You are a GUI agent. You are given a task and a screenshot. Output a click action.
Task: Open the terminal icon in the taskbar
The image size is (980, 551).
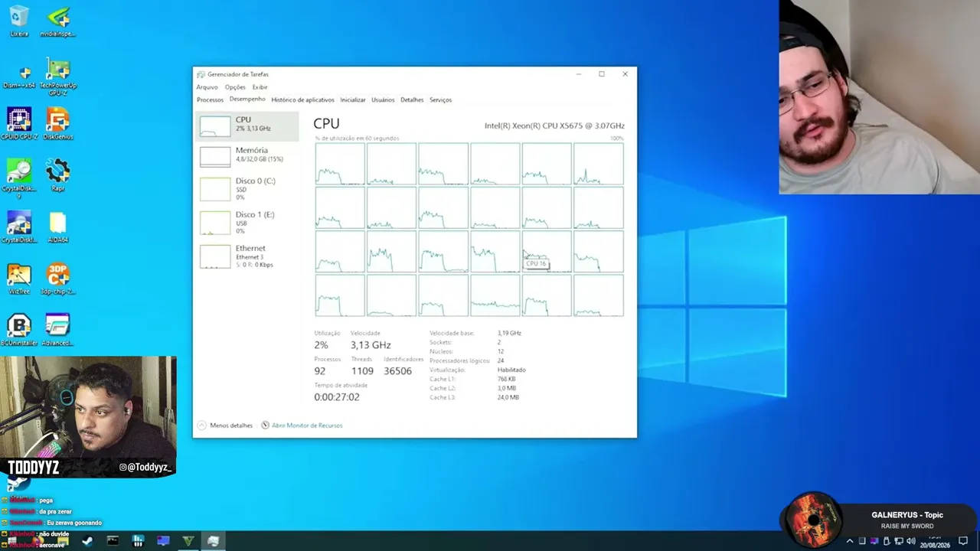(x=113, y=541)
